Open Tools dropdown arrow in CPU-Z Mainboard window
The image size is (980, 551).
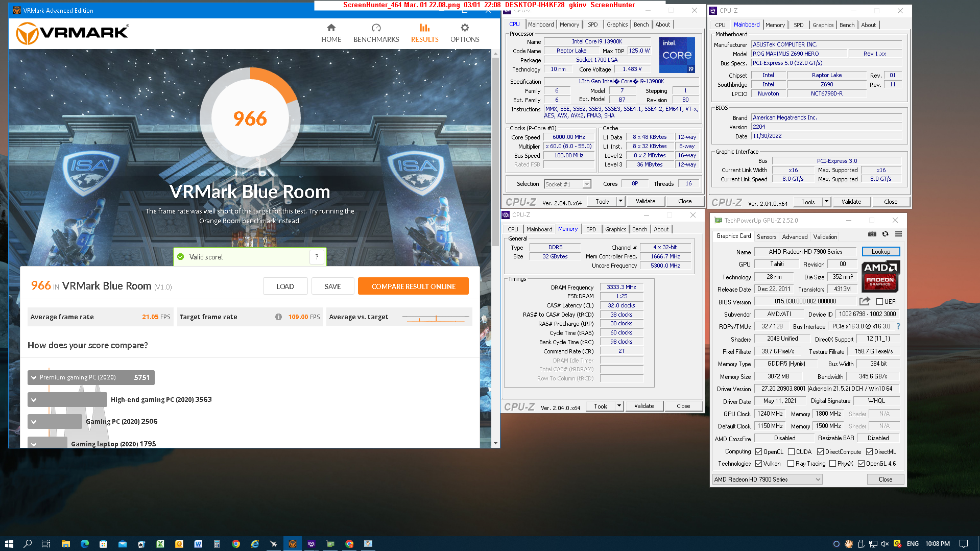(x=826, y=202)
